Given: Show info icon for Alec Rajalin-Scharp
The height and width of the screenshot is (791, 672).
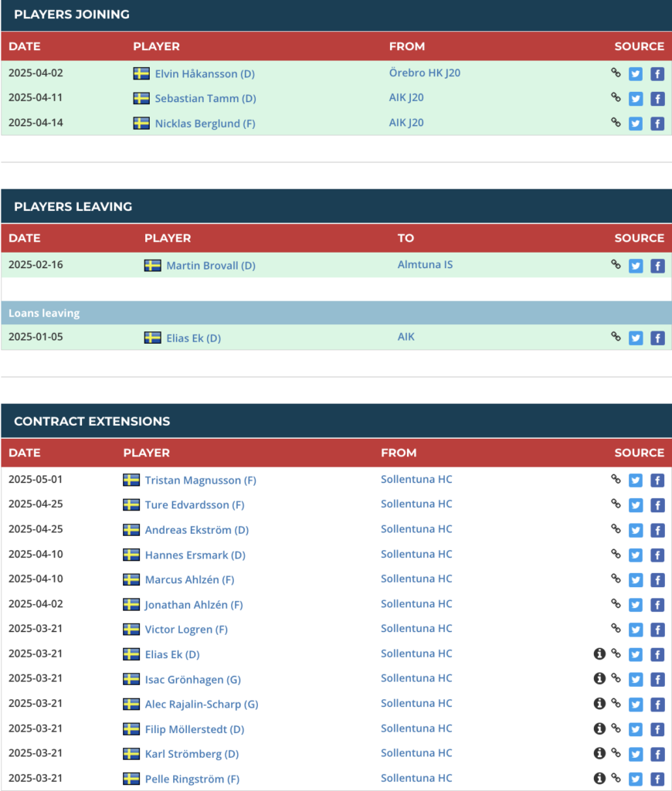Looking at the screenshot, I should 599,703.
